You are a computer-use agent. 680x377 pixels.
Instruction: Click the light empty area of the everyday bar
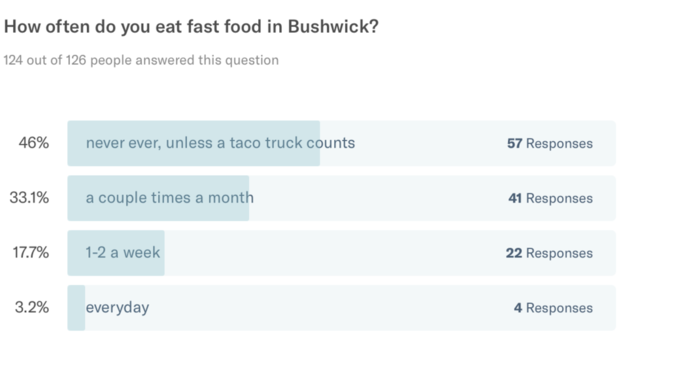[330, 308]
